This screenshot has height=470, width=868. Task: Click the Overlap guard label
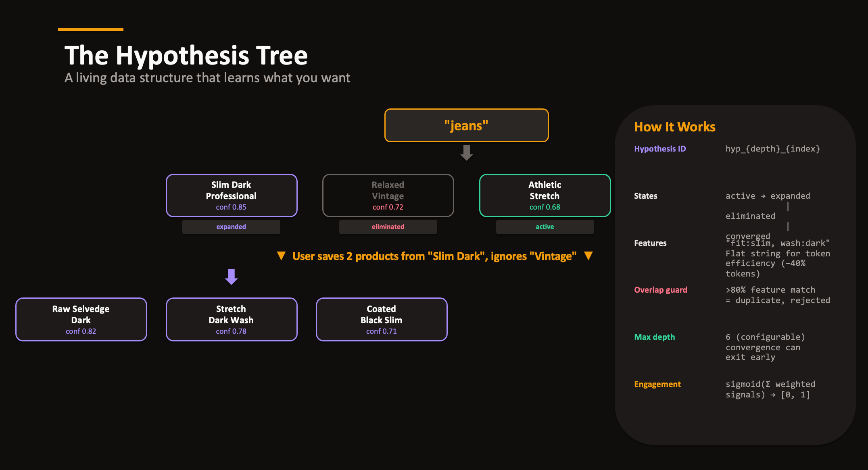[660, 290]
